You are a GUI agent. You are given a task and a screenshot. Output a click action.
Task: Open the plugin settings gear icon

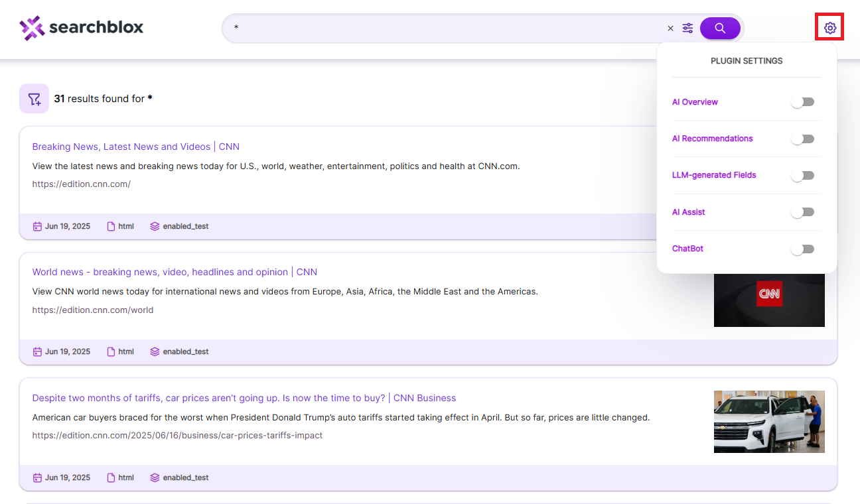(829, 28)
